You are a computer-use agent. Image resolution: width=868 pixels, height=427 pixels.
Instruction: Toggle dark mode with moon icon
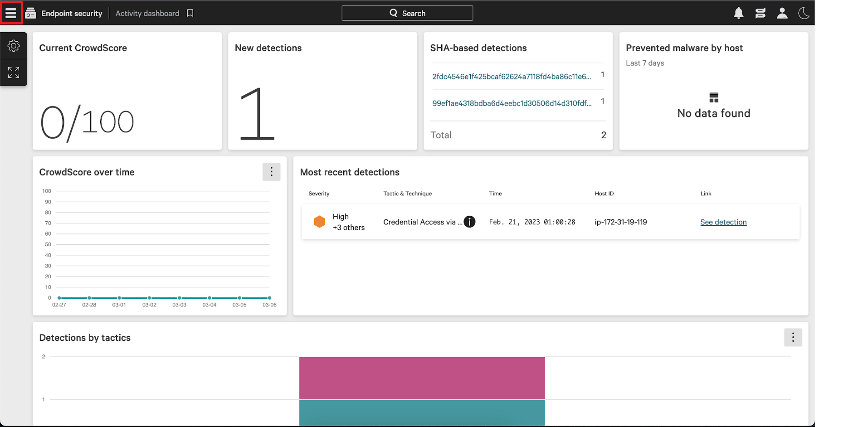pos(804,13)
